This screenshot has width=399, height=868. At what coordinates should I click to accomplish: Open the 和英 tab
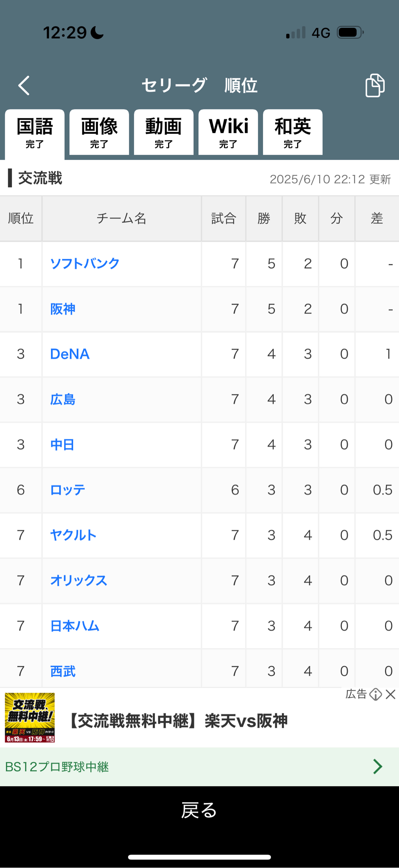(x=293, y=132)
